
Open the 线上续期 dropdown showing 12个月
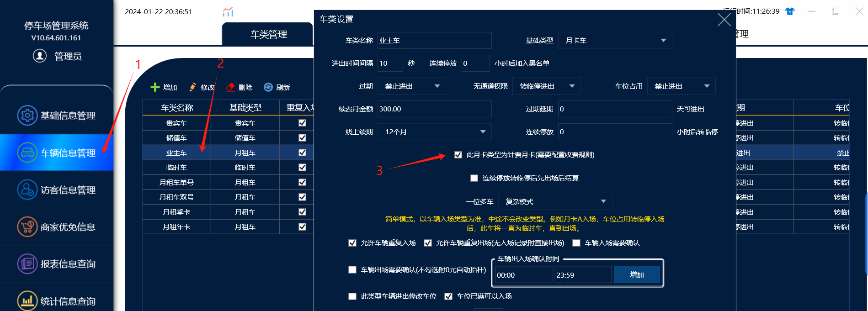click(434, 132)
